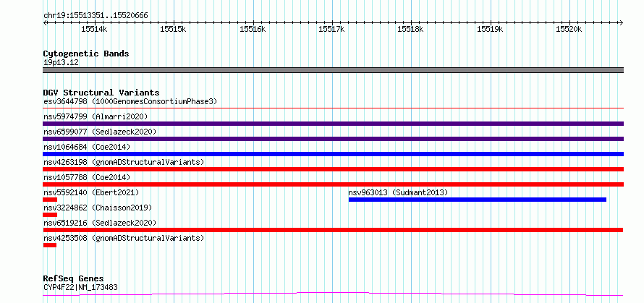Click the 15514k ruler tick label
The image size is (644, 303).
(x=95, y=30)
